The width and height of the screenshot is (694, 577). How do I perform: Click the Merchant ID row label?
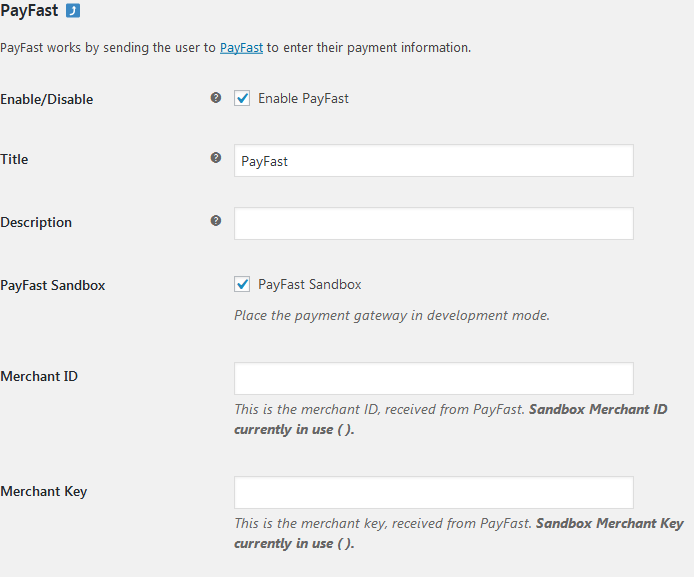(x=39, y=376)
